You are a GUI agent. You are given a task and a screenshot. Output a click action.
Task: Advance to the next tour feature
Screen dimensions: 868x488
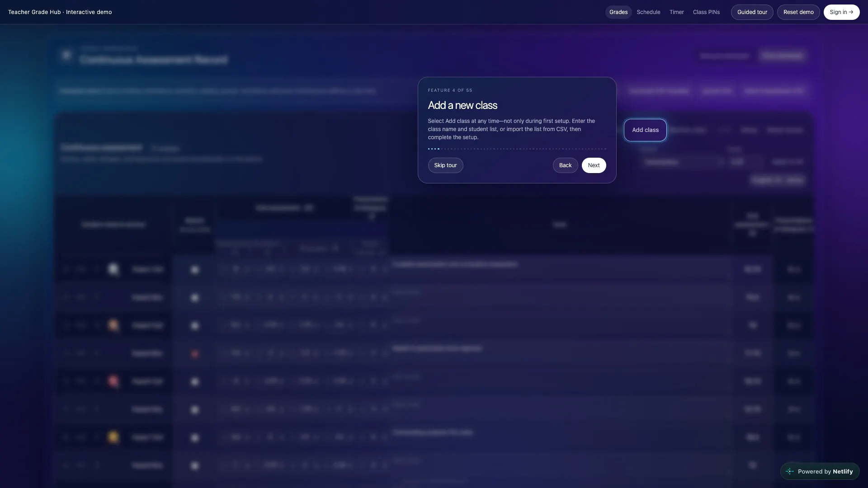[594, 165]
